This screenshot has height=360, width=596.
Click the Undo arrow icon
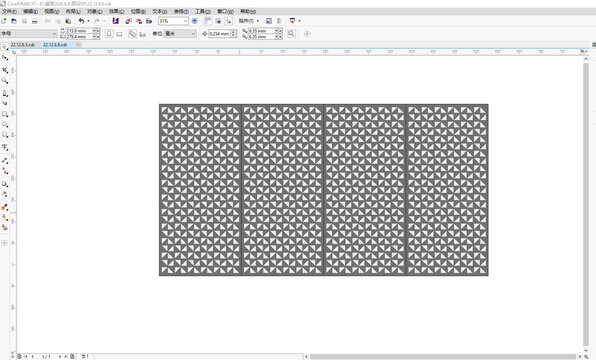click(81, 21)
